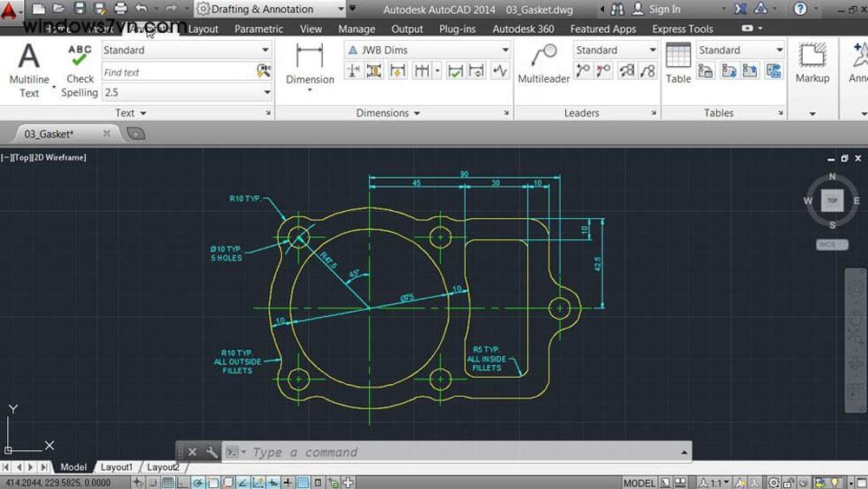Click the TOP face of ViewCube
Viewport: 868px width, 489px height.
[x=832, y=201]
